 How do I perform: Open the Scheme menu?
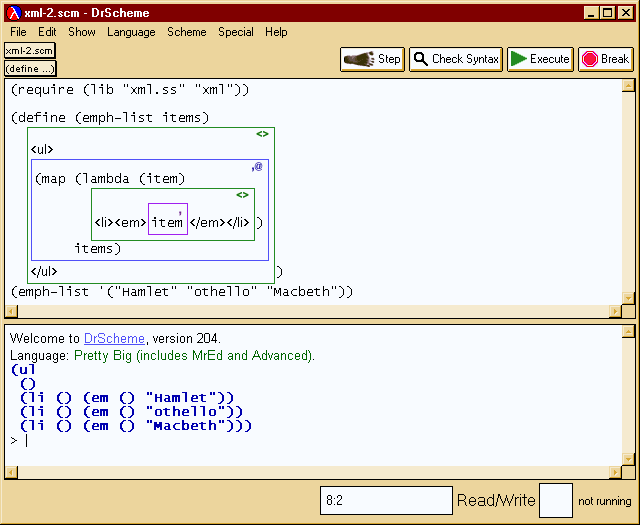(x=187, y=32)
